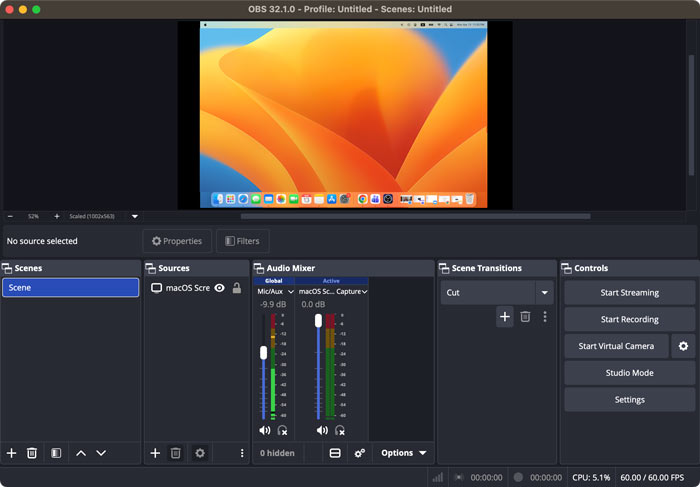Viewport: 700px width, 487px height.
Task: Click the captured screen preview image
Action: [343, 115]
